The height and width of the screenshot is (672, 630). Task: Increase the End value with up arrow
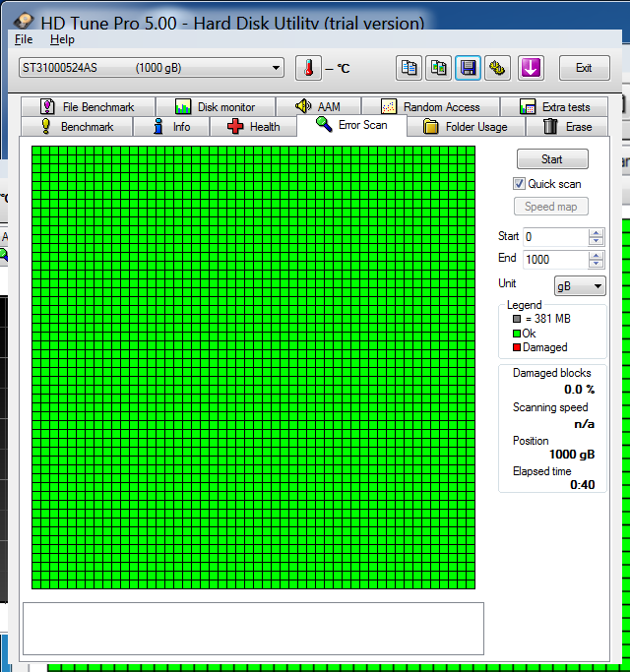point(596,255)
